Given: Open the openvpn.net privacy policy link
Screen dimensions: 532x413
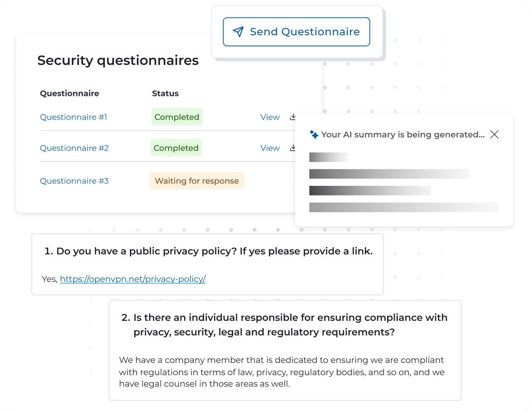Looking at the screenshot, I should click(x=133, y=279).
